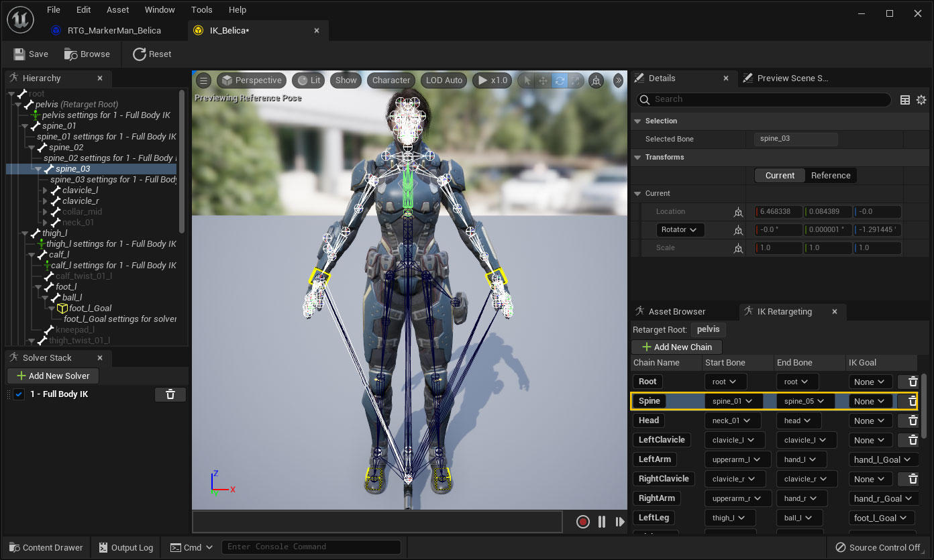Open the LOD Auto menu

point(444,80)
